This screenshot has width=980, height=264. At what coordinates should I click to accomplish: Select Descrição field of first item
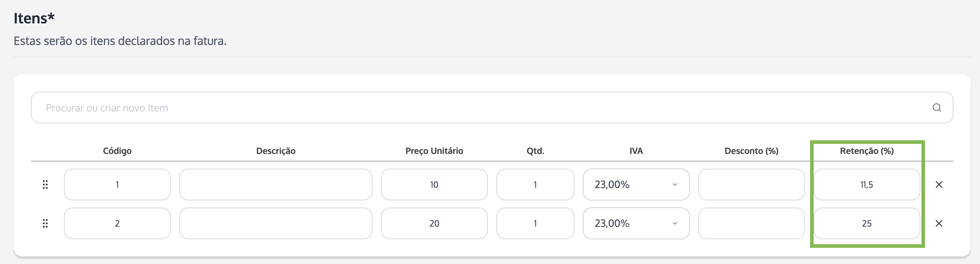[276, 185]
